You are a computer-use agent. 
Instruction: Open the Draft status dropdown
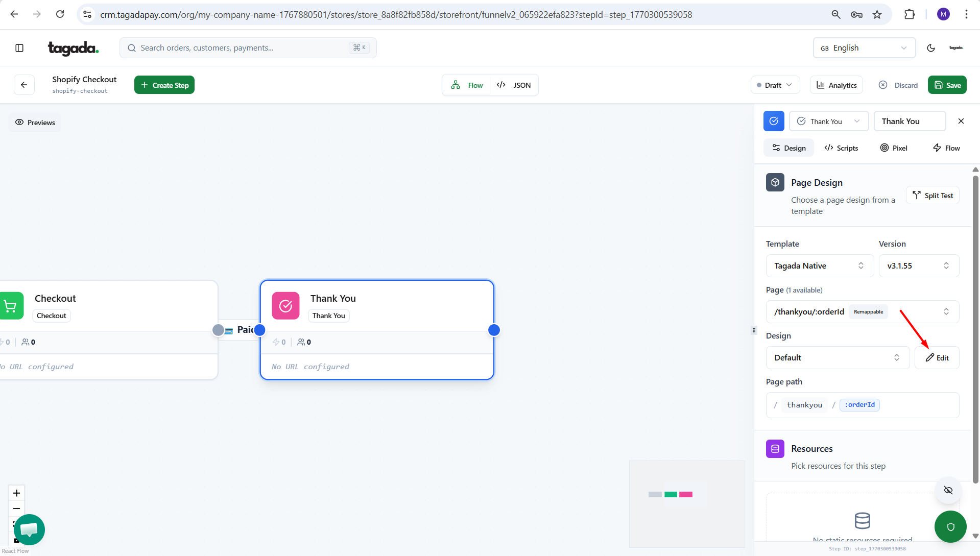click(775, 85)
